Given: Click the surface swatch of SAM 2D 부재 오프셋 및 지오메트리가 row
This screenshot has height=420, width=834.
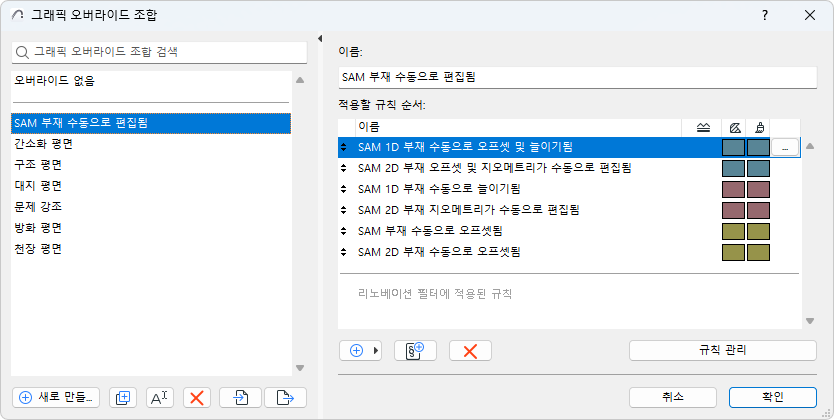Looking at the screenshot, I should click(x=758, y=168).
